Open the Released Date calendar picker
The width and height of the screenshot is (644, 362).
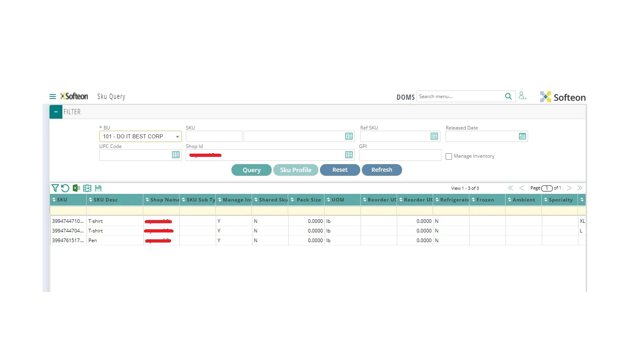(522, 136)
